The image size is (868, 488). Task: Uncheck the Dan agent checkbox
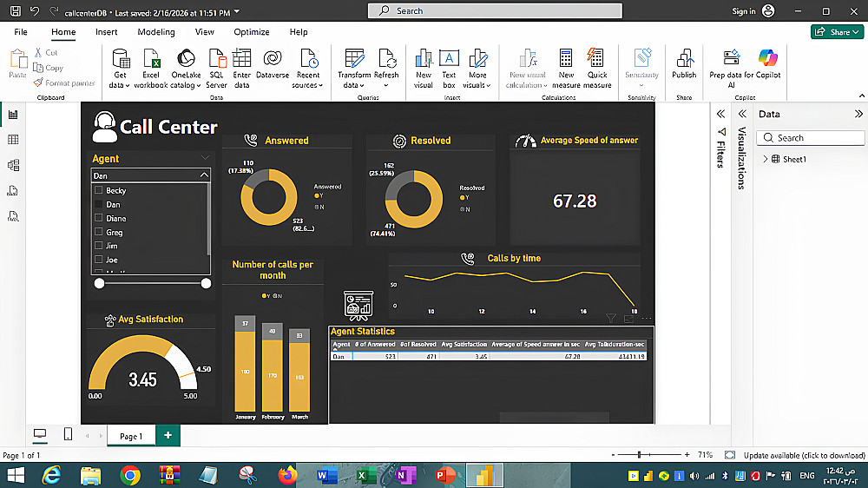point(99,204)
